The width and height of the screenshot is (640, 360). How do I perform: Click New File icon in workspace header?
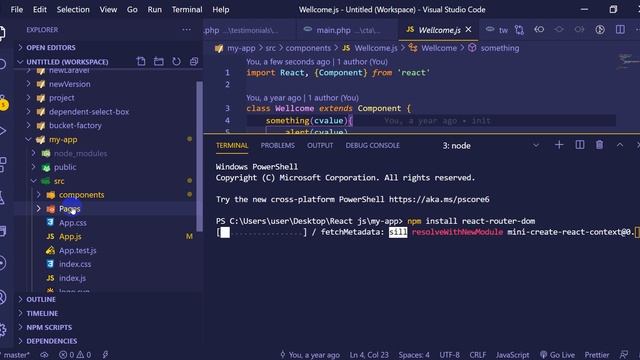(141, 62)
